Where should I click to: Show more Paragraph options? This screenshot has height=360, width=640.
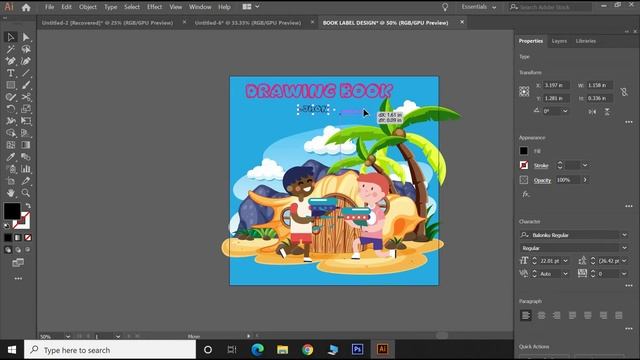(x=629, y=329)
